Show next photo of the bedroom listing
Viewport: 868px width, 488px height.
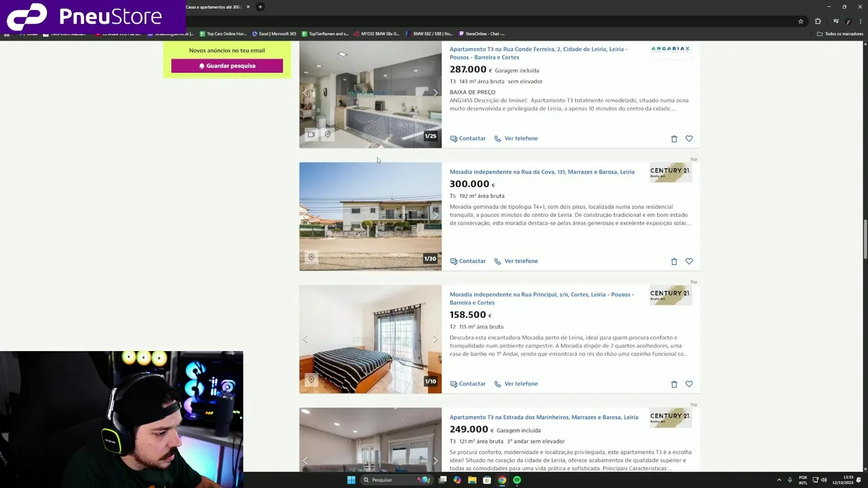tap(435, 339)
